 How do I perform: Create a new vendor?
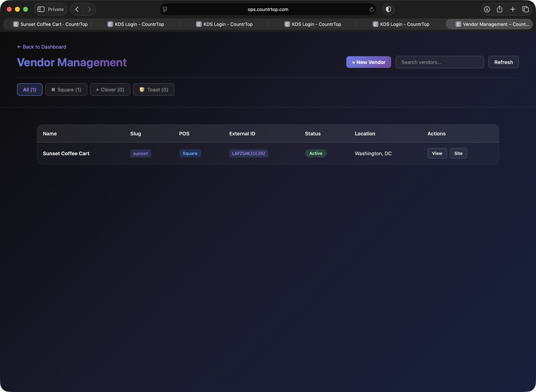(x=368, y=62)
